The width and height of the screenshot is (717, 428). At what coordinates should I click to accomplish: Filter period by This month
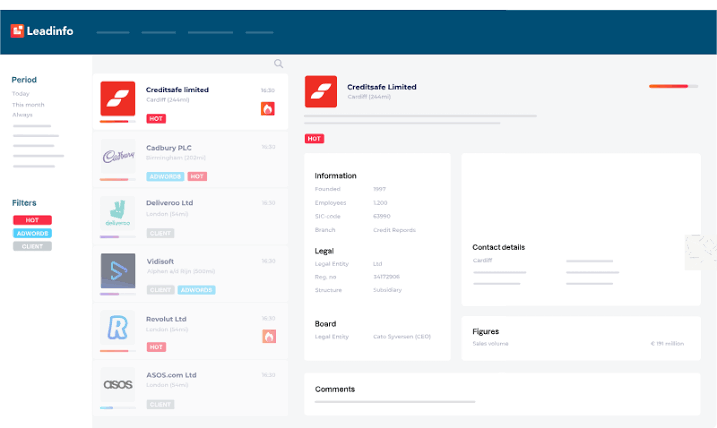(28, 105)
